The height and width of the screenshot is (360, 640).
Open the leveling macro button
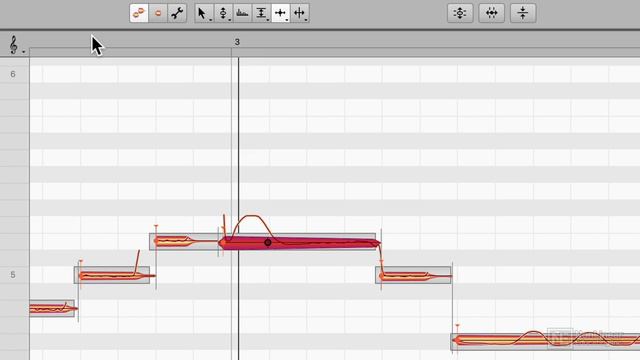(523, 13)
